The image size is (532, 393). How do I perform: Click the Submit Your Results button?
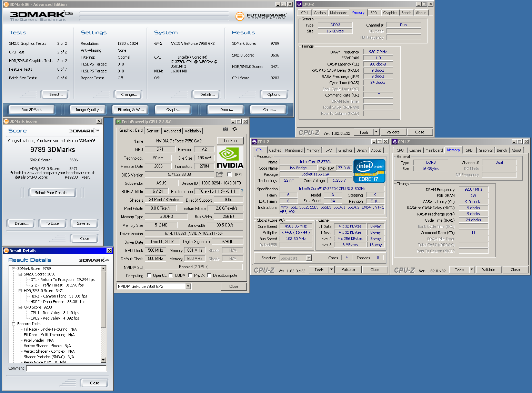point(52,193)
